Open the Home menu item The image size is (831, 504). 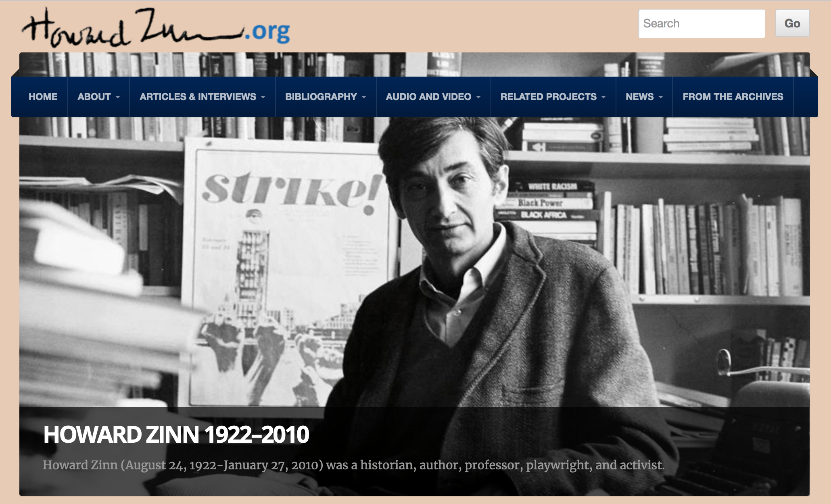[43, 97]
